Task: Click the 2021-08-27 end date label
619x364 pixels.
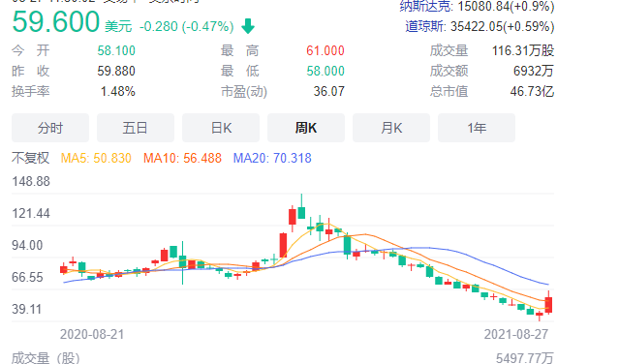Action: [x=516, y=334]
